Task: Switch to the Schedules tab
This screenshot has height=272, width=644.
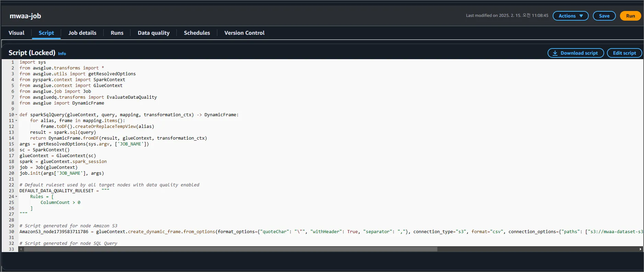Action: click(197, 33)
